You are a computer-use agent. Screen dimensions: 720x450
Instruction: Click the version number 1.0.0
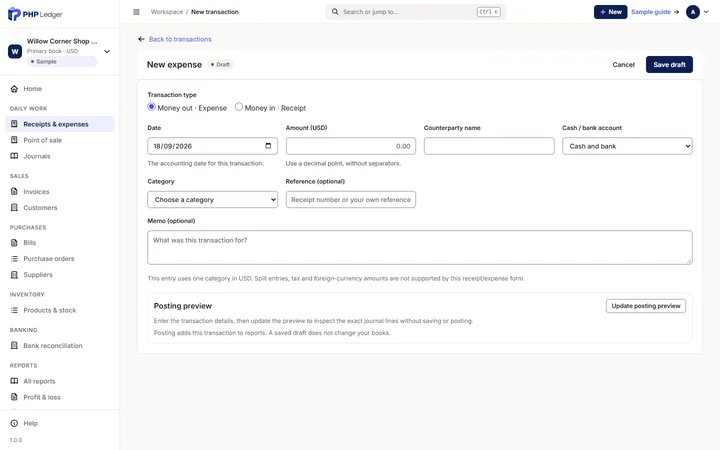(x=16, y=440)
